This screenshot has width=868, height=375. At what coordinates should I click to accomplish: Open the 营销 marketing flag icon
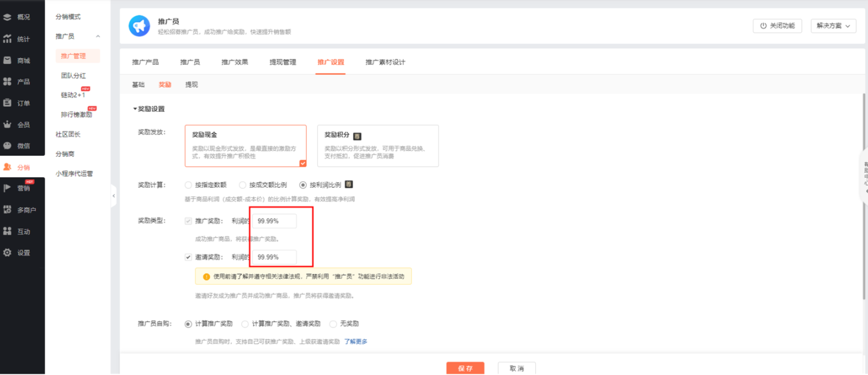8,188
